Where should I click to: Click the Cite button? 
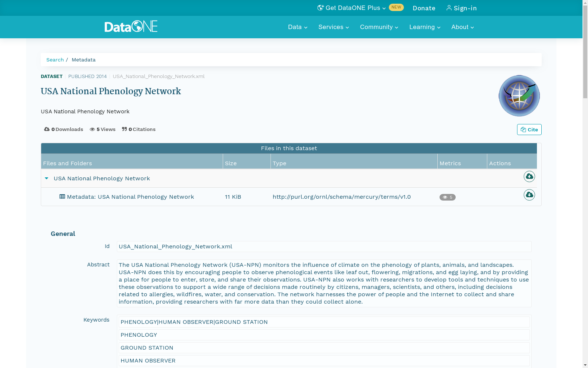(x=529, y=130)
